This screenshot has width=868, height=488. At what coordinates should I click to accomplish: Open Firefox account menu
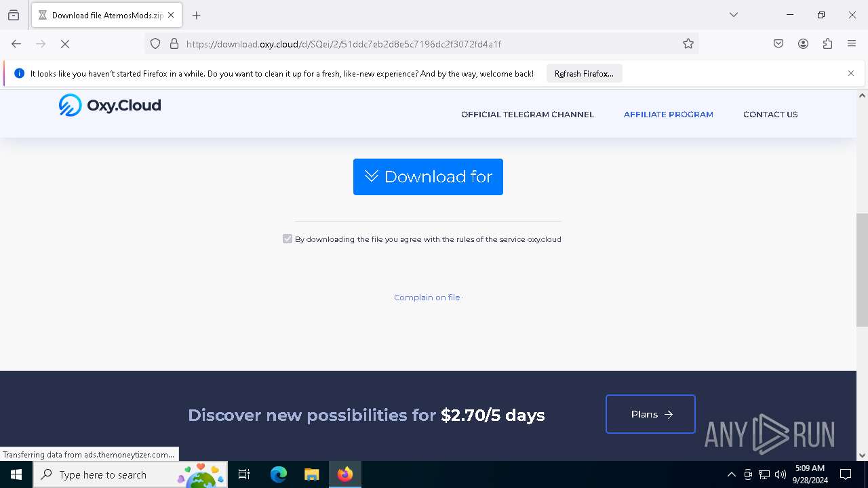[803, 44]
